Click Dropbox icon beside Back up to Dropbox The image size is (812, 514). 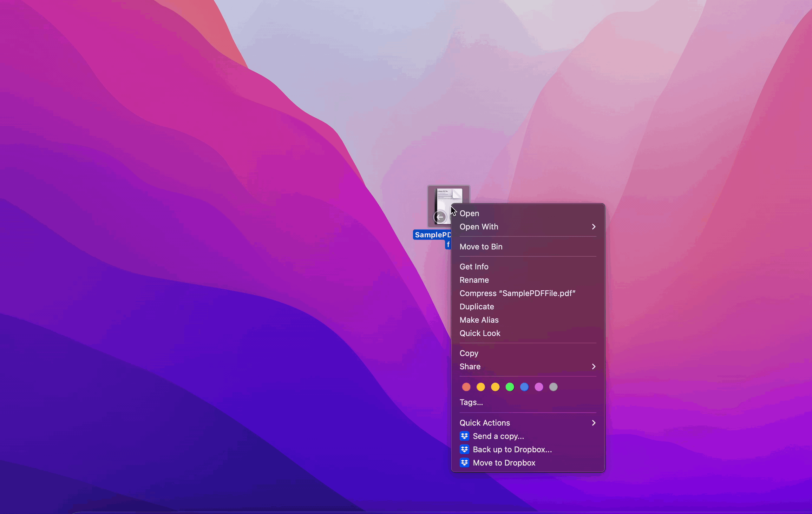pos(464,449)
